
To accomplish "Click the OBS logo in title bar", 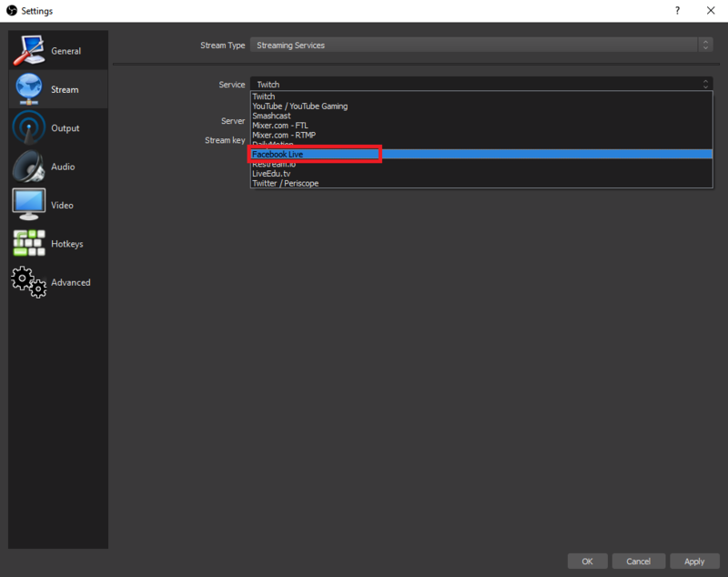I will [x=12, y=10].
